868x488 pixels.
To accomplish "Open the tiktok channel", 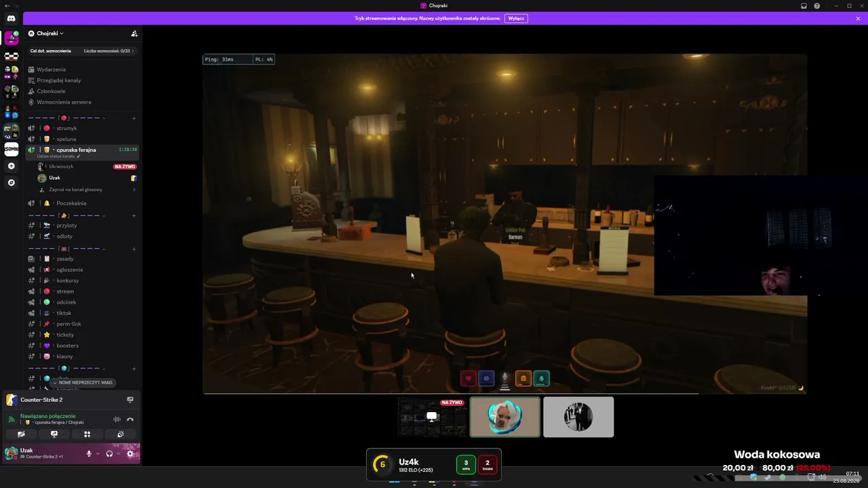I will click(x=82, y=313).
